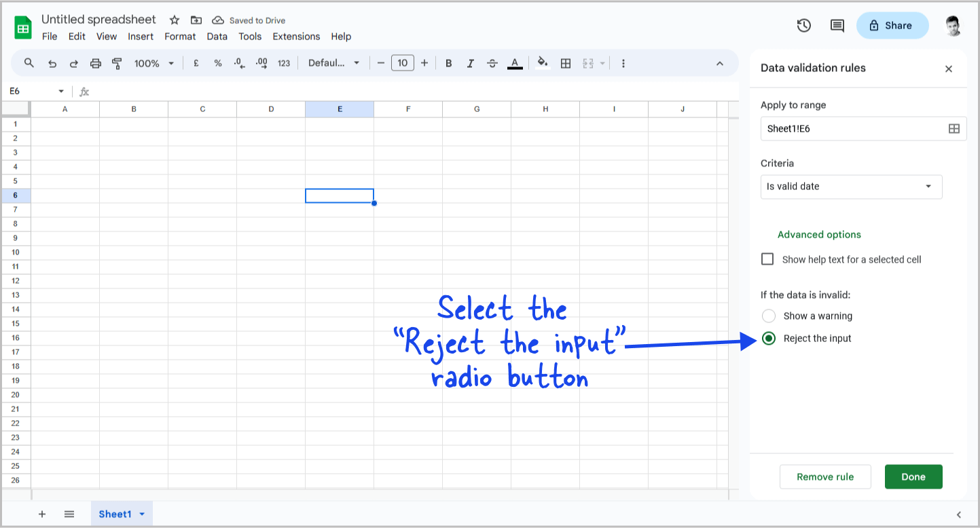
Task: Toggle strikethrough formatting
Action: pos(492,62)
